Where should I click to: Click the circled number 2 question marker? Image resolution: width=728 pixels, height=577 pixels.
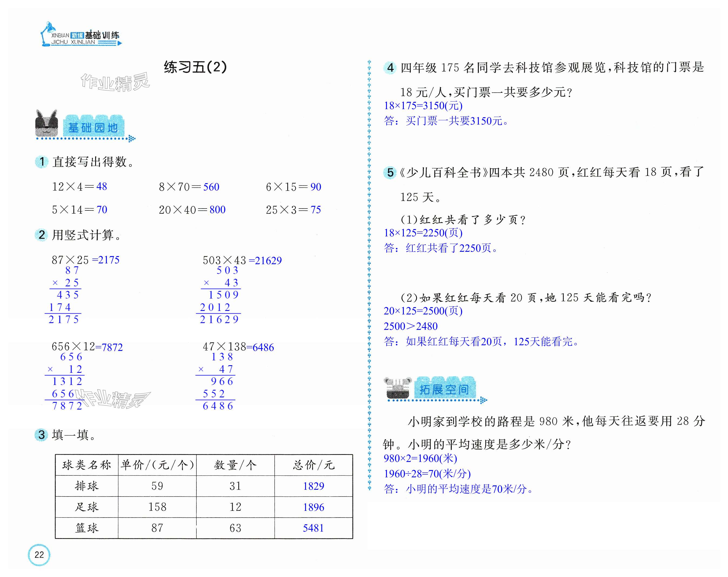coord(42,235)
